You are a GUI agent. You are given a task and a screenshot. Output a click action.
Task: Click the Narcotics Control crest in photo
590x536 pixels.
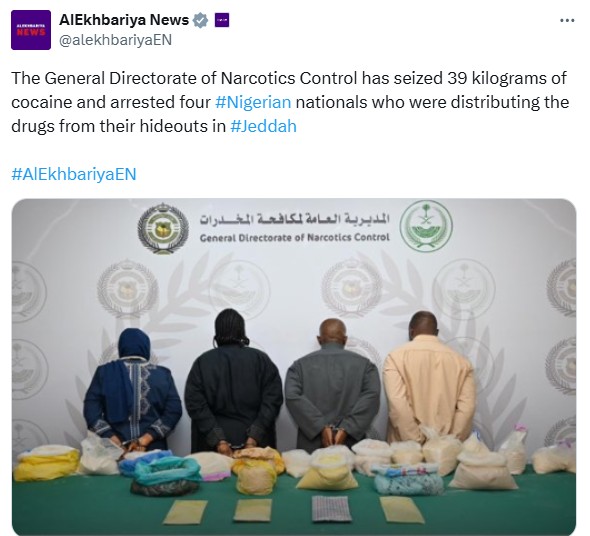(163, 229)
